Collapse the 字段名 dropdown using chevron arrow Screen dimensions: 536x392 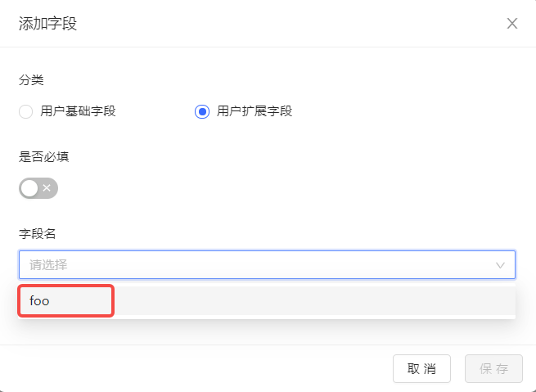pos(500,265)
